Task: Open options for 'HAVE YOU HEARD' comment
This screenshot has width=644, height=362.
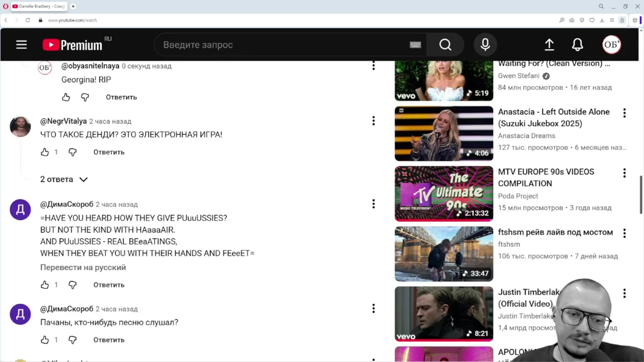Action: click(373, 204)
